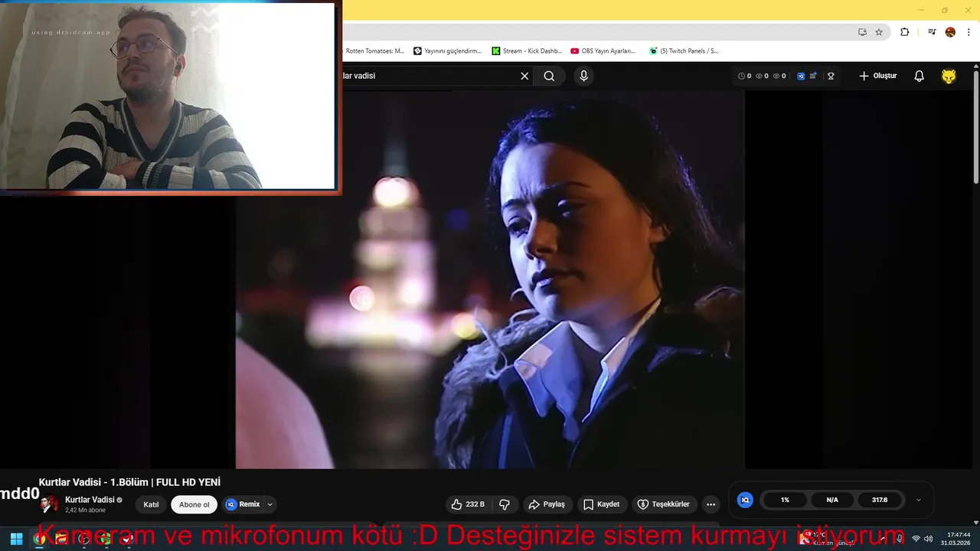Screen dimensions: 980x551
Task: Click the video player frame
Action: coord(490,279)
